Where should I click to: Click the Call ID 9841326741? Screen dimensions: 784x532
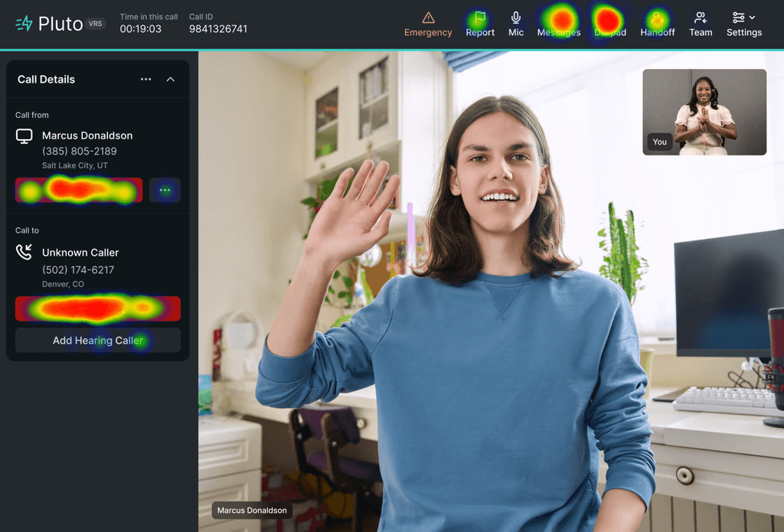[x=218, y=29]
